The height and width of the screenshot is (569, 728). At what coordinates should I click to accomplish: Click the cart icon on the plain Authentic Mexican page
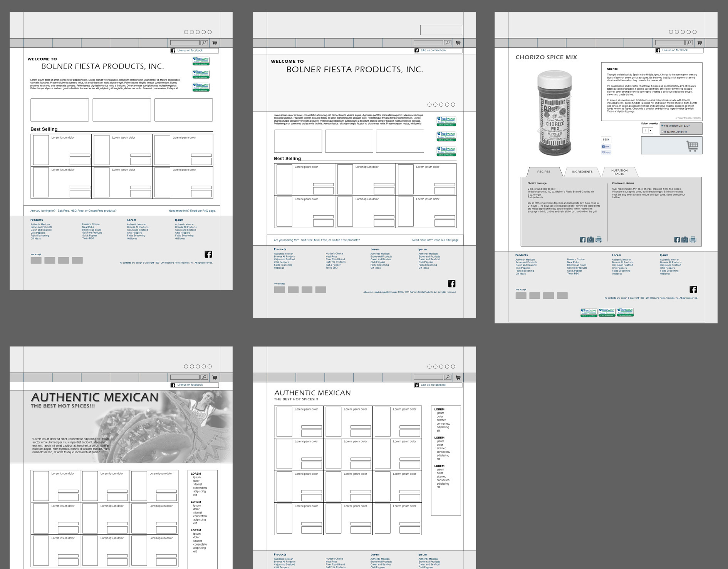(x=458, y=377)
